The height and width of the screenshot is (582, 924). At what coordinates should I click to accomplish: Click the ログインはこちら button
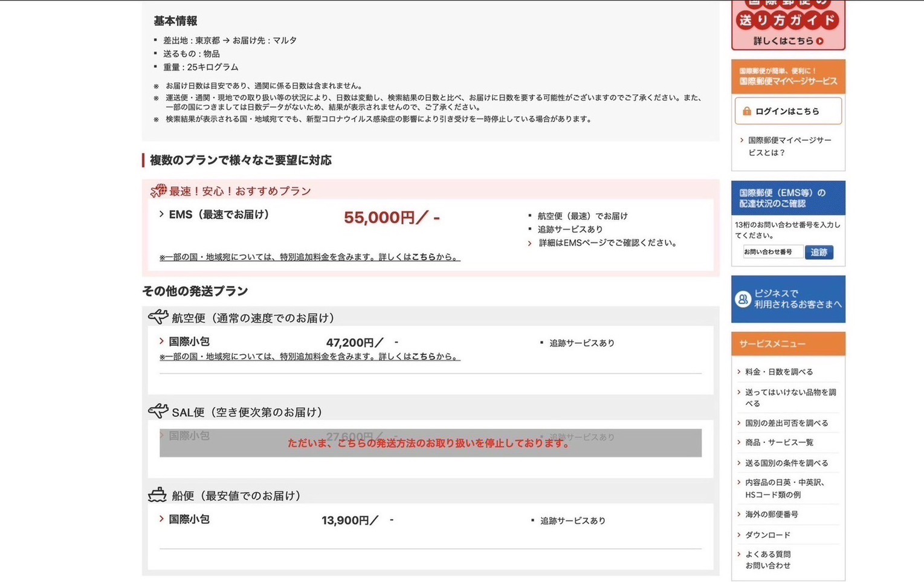coord(787,111)
